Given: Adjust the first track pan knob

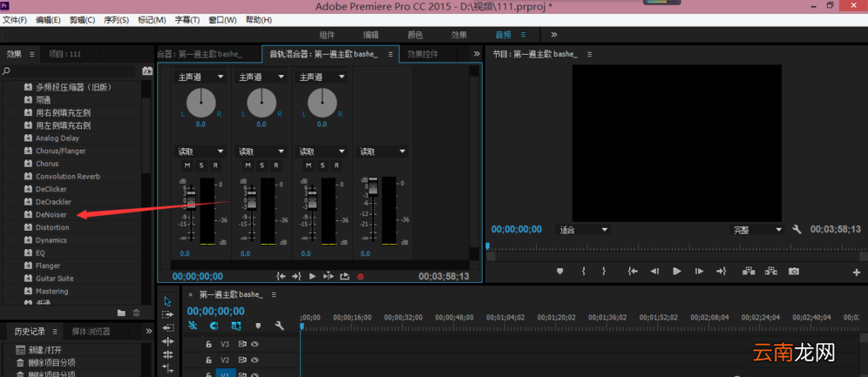Looking at the screenshot, I should [201, 104].
